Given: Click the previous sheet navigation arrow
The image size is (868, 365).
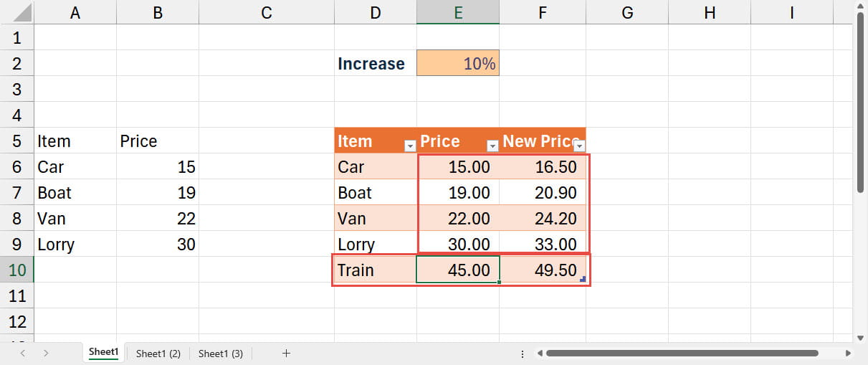Looking at the screenshot, I should [23, 353].
